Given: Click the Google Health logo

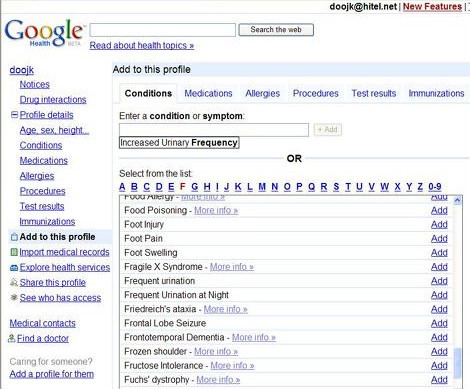Looking at the screenshot, I should 44,32.
